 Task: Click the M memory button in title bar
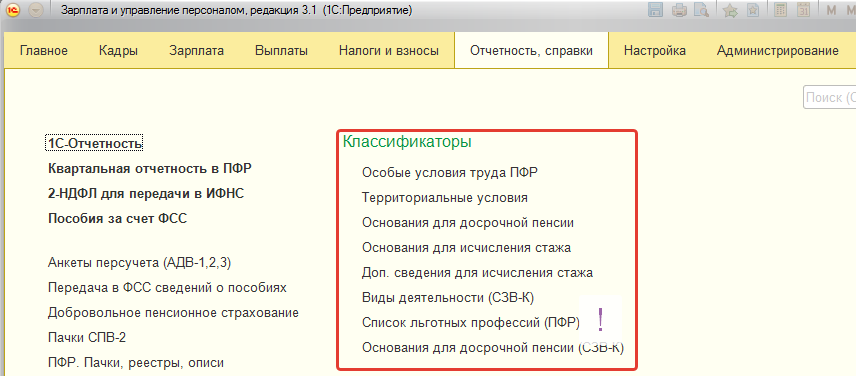coord(831,10)
